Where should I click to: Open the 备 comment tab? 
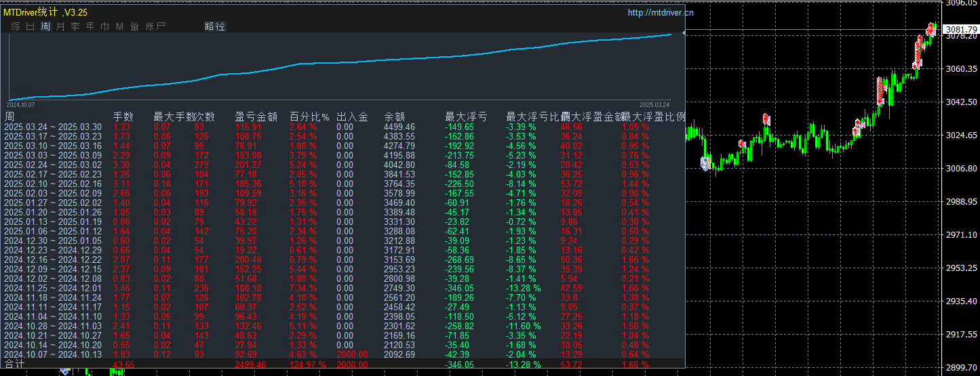point(134,26)
